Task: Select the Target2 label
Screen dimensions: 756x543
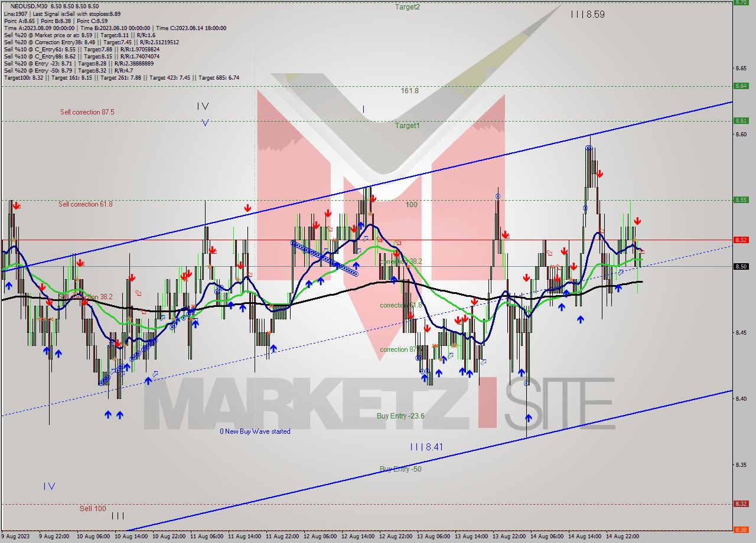Action: coord(408,7)
